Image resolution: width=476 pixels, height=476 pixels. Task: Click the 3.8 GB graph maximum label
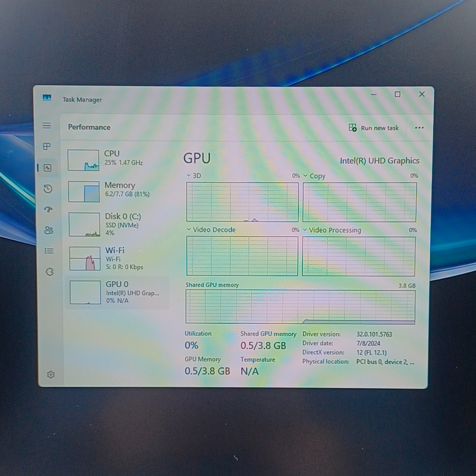[x=407, y=286]
